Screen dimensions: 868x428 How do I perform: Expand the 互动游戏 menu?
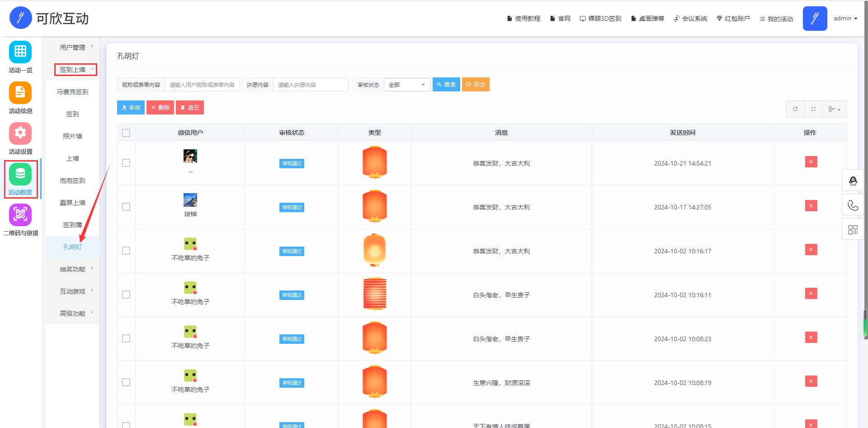click(x=72, y=291)
